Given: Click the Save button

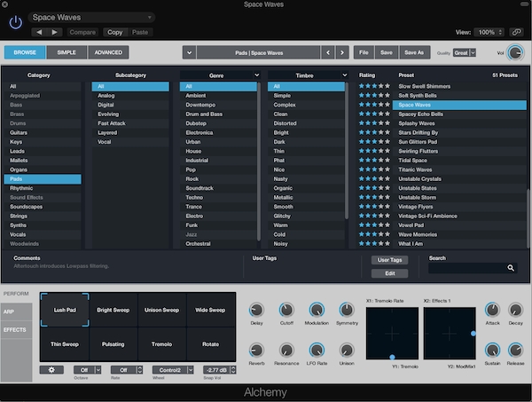Looking at the screenshot, I should pyautogui.click(x=387, y=52).
